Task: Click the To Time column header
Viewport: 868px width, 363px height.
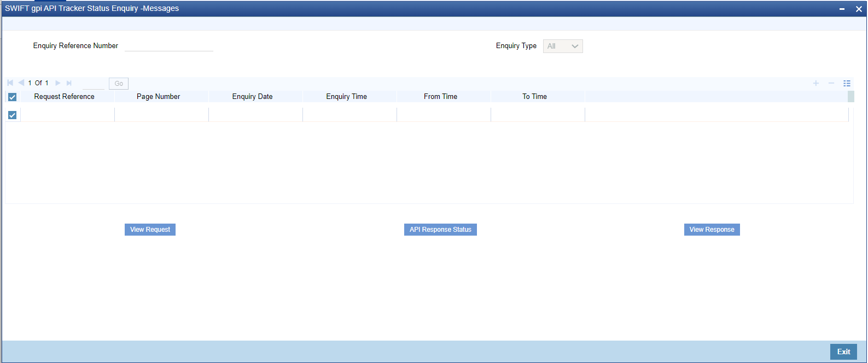Action: tap(534, 97)
